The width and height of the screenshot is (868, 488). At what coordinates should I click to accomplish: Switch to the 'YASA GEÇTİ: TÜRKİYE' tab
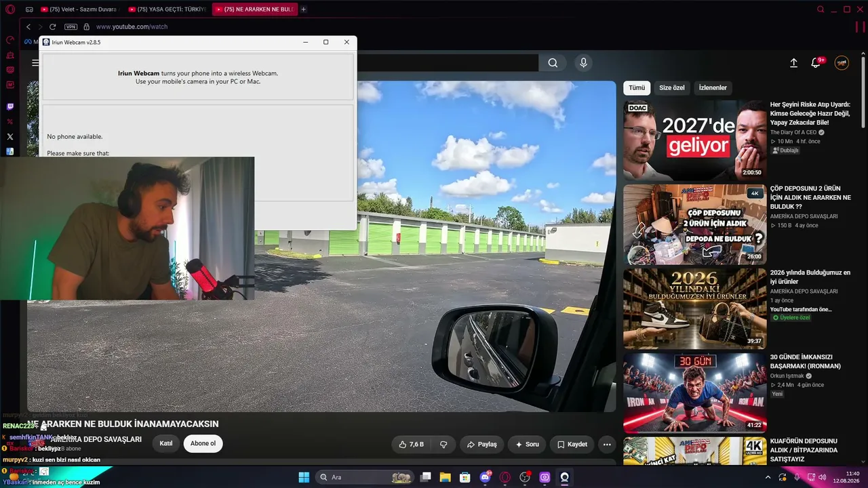pyautogui.click(x=166, y=9)
